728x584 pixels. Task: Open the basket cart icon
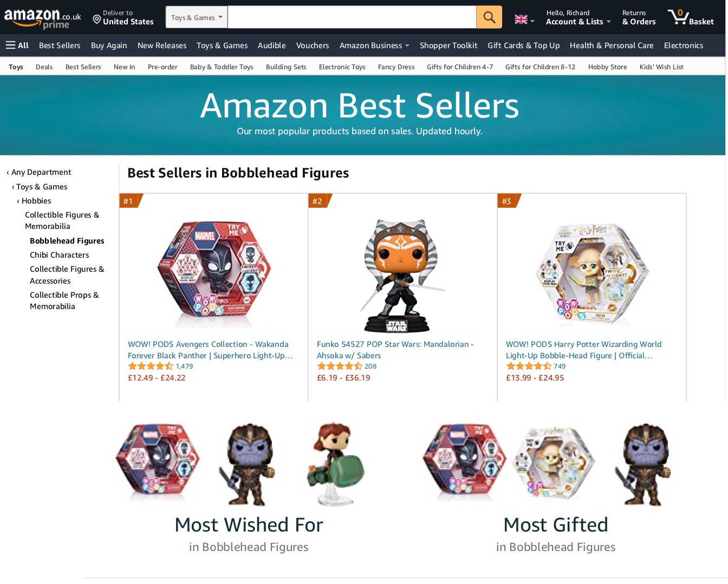point(690,17)
